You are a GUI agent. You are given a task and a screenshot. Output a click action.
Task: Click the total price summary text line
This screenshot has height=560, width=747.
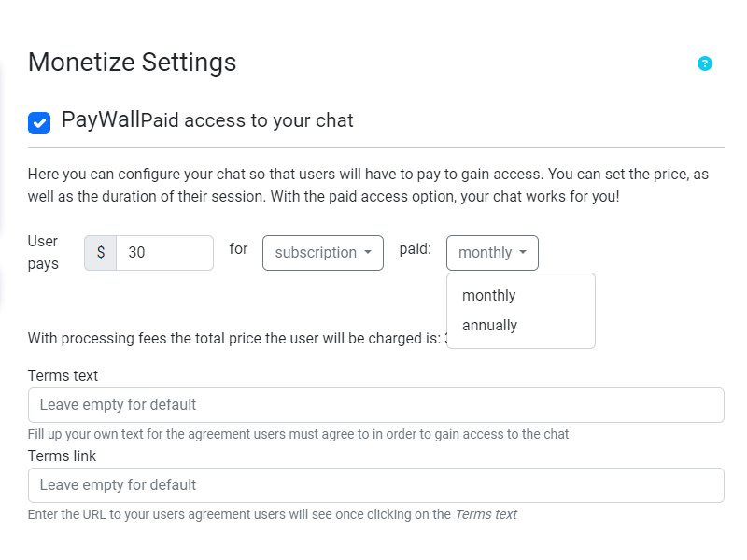tap(233, 338)
